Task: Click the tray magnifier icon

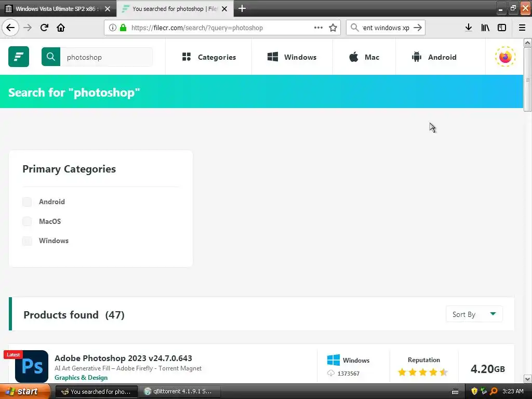Action: 494,391
